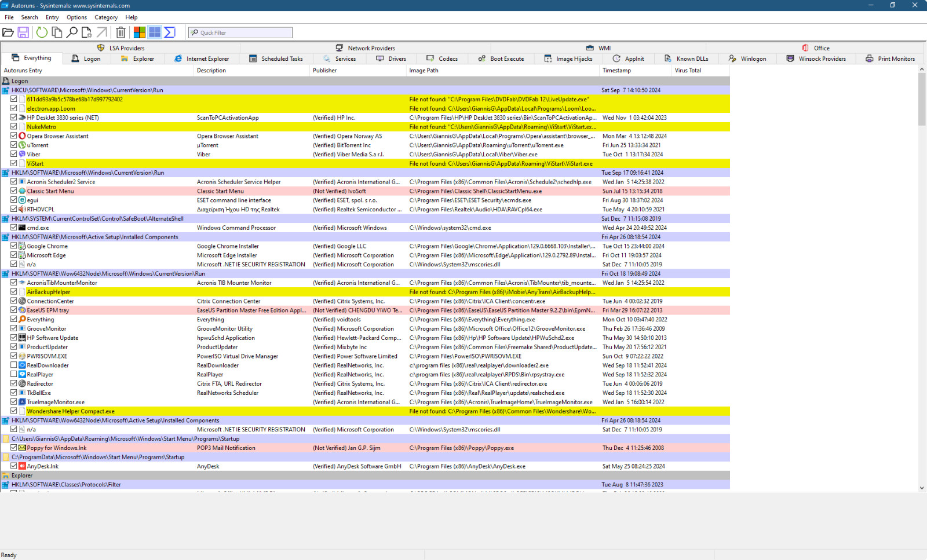
Task: Uncheck the Classic Start Menu checkbox
Action: (13, 191)
